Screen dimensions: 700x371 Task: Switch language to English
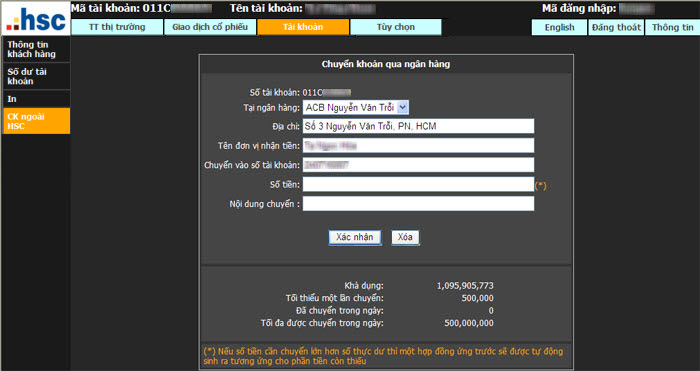[x=559, y=28]
